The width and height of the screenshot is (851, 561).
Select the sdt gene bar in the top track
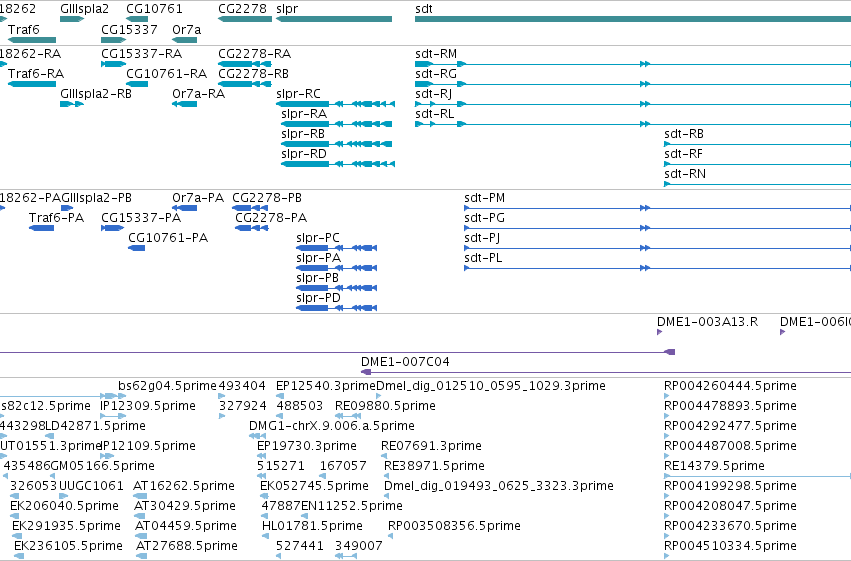(633, 19)
